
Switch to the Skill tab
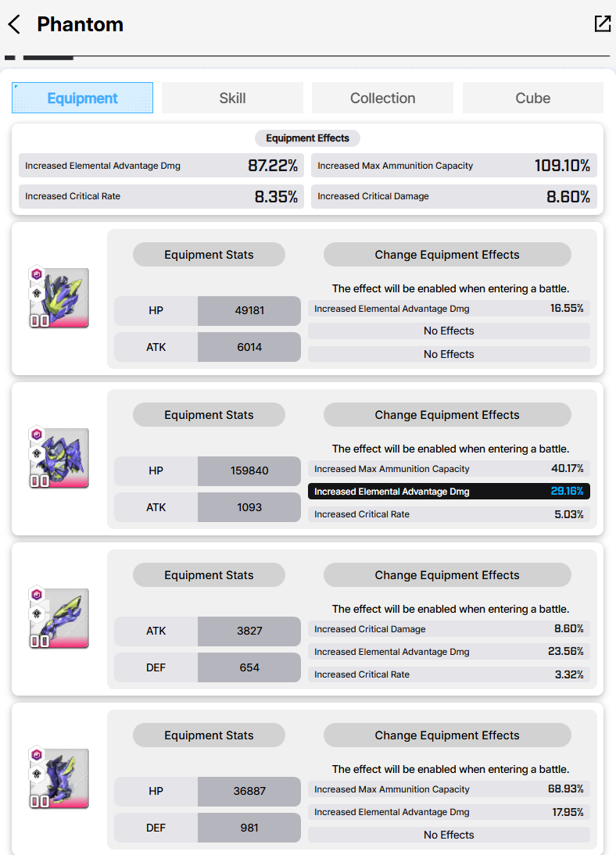[x=232, y=98]
